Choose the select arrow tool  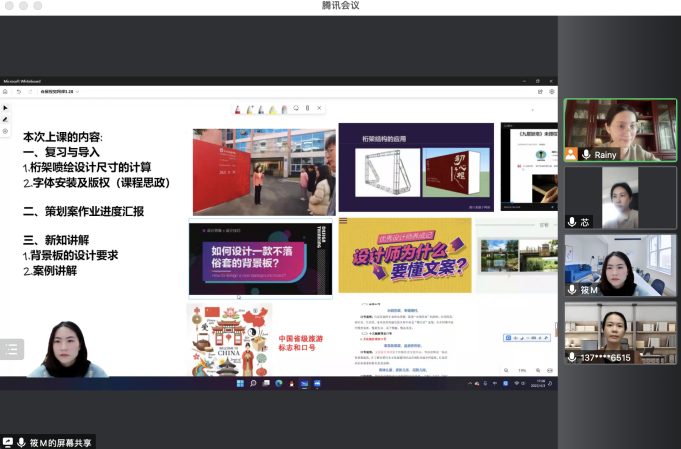(5, 108)
